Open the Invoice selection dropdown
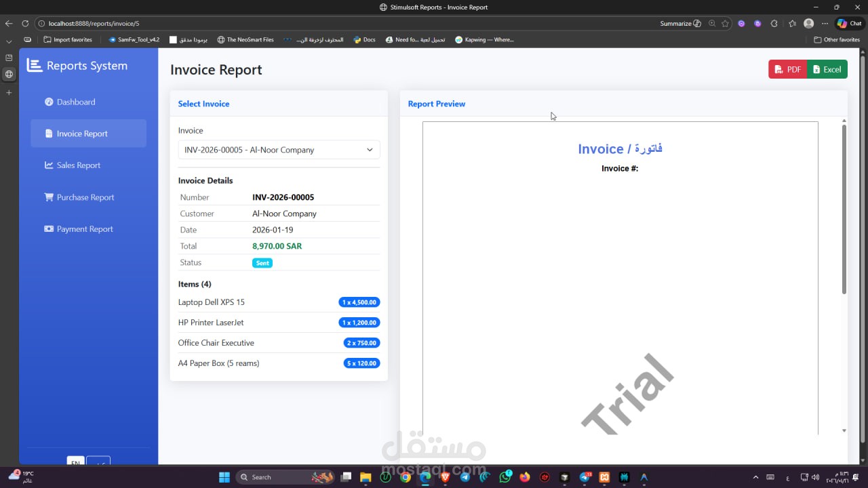 pyautogui.click(x=279, y=150)
